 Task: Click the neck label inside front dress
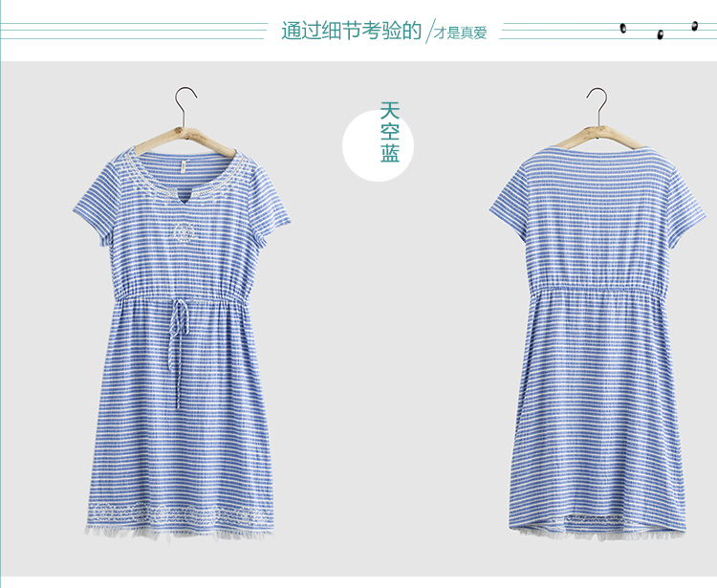point(185,168)
